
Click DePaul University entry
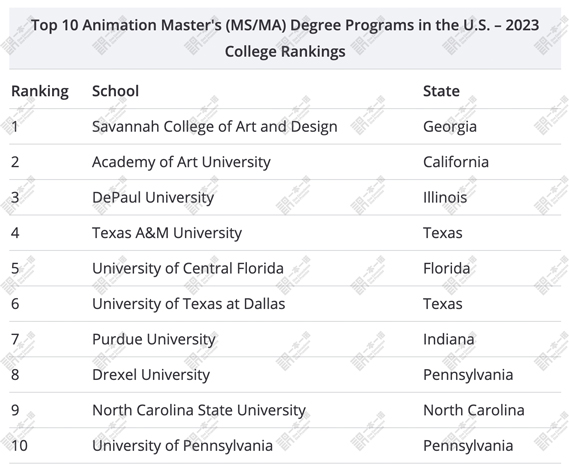coord(153,197)
